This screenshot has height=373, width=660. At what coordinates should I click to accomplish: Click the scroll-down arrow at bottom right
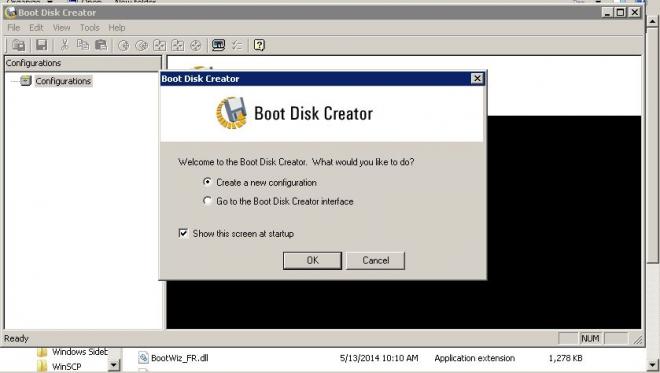653,365
